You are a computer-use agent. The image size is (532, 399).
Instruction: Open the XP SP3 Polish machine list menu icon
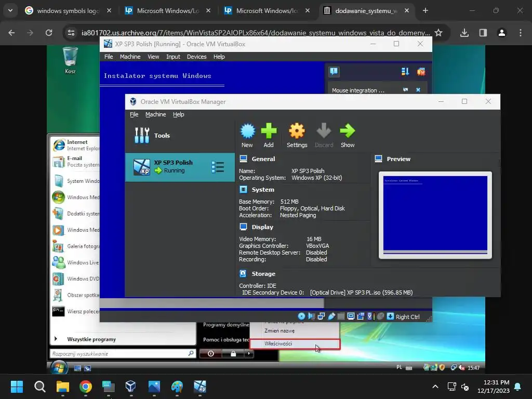pyautogui.click(x=218, y=167)
